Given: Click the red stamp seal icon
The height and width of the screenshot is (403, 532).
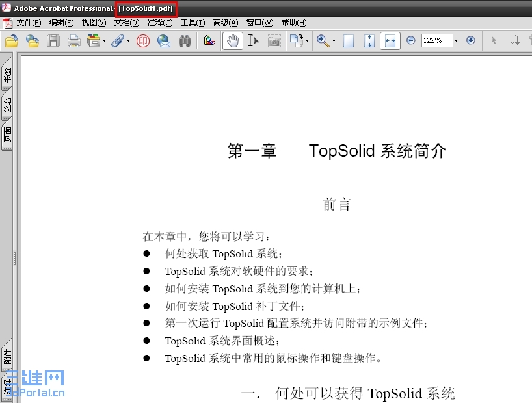Looking at the screenshot, I should pos(143,41).
